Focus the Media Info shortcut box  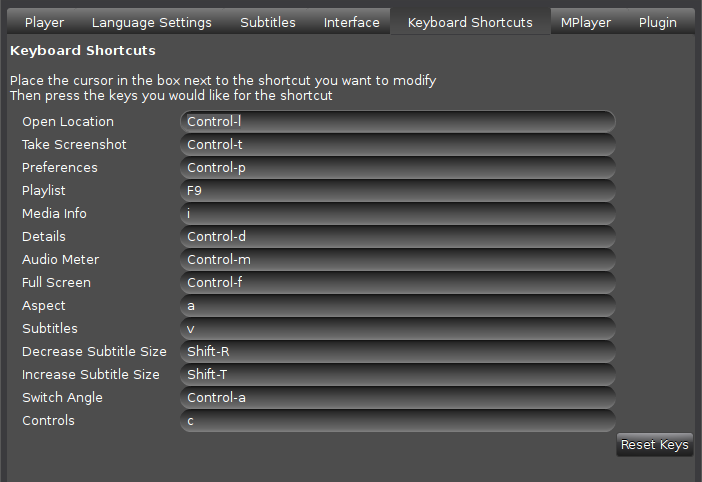click(x=398, y=213)
